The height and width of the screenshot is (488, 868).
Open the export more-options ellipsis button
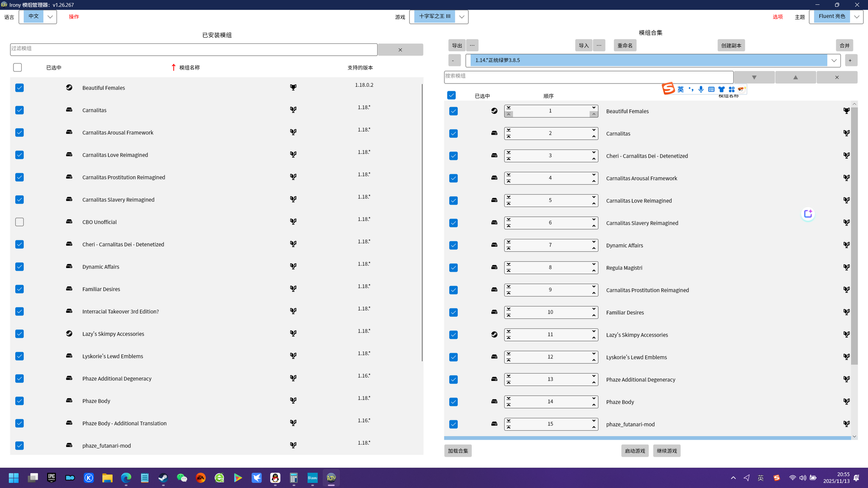pyautogui.click(x=472, y=45)
